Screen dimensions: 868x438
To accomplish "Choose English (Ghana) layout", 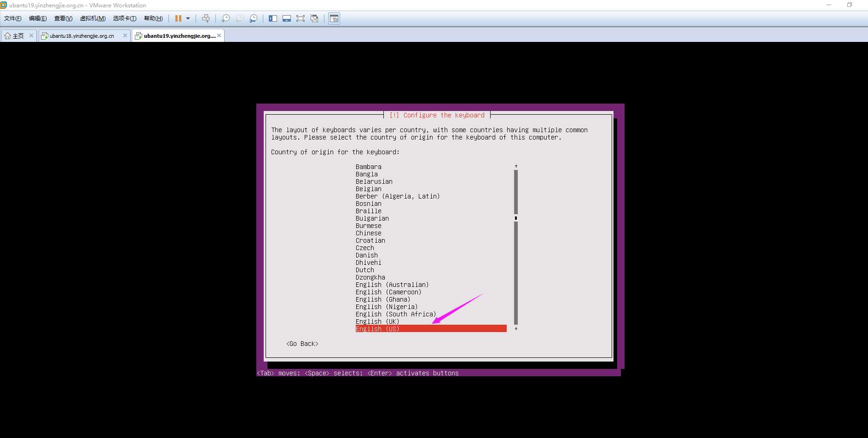I will (383, 299).
